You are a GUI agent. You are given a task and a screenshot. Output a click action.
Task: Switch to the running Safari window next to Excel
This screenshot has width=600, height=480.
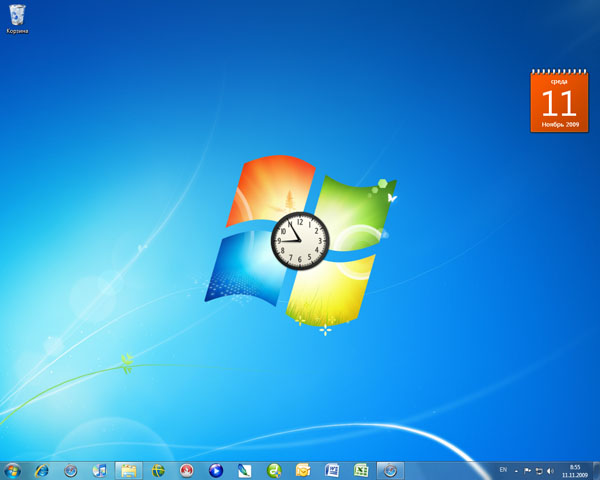(390, 470)
